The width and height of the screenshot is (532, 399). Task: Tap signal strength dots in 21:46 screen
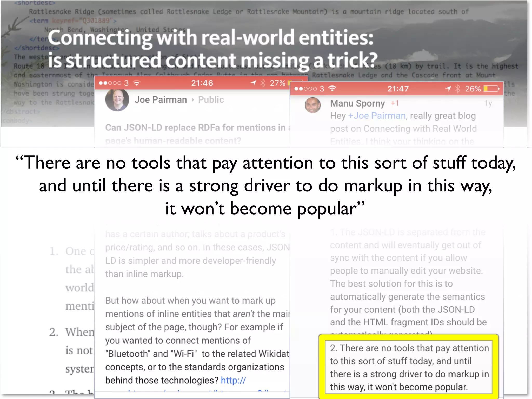point(110,83)
